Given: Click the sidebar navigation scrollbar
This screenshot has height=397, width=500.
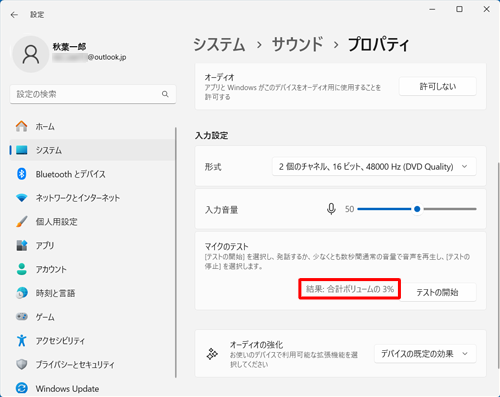Looking at the screenshot, I should (x=176, y=252).
